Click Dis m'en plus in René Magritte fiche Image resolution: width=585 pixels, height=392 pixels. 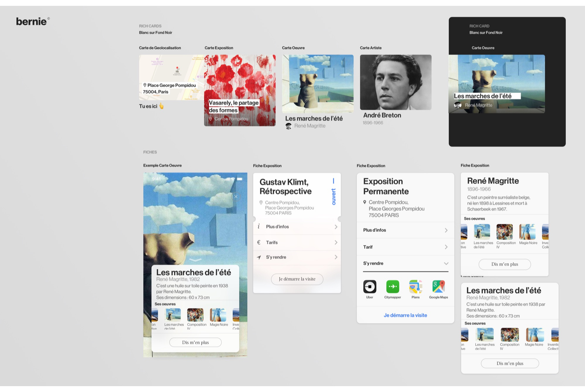coord(505,264)
